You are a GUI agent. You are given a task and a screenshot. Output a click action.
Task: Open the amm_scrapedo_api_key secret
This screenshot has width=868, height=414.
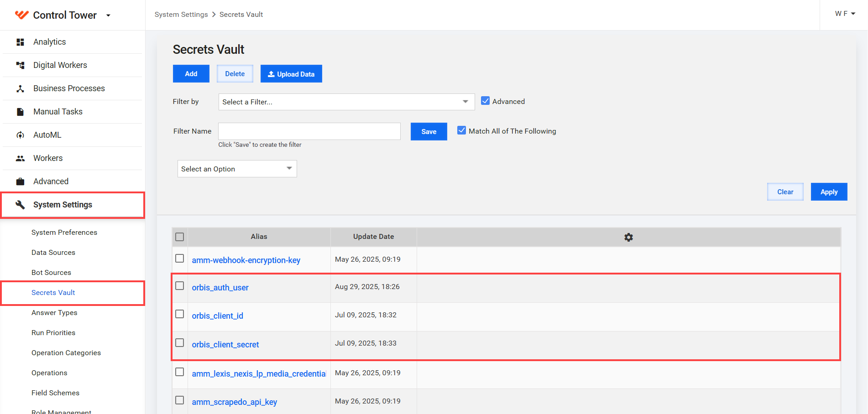235,402
